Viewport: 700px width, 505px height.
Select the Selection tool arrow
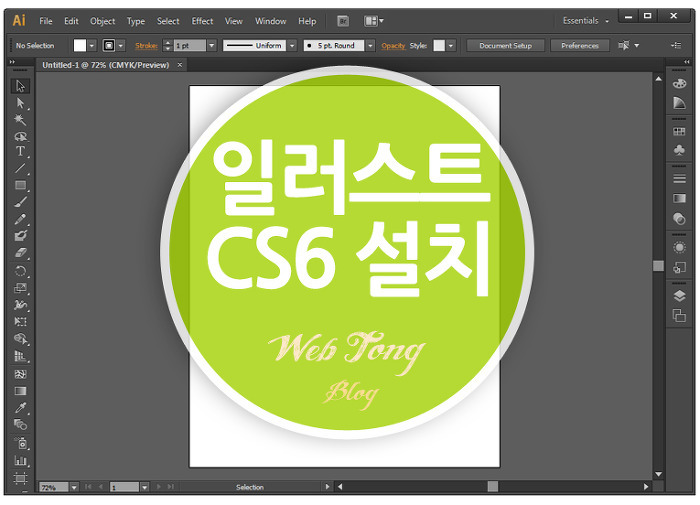pyautogui.click(x=20, y=86)
